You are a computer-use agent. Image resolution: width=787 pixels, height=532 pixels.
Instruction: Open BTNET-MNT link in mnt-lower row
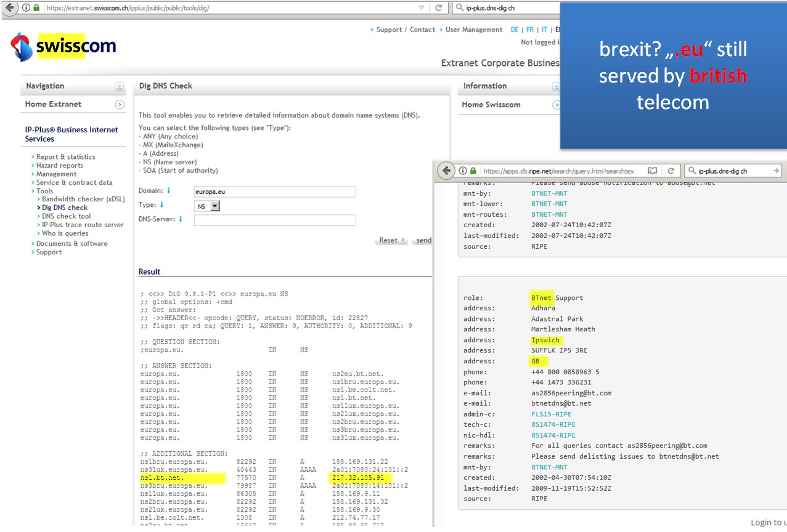point(549,204)
